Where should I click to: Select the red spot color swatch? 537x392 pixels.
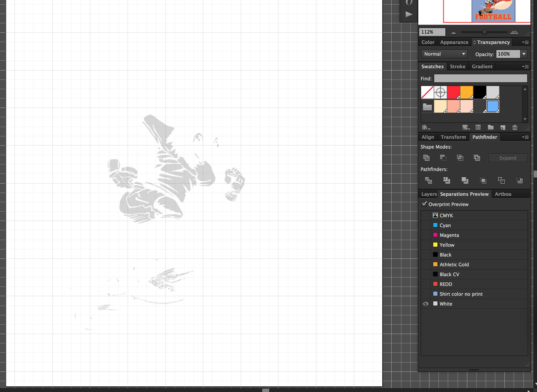point(454,92)
